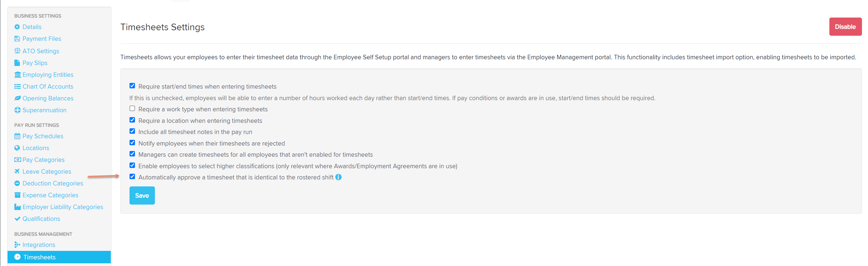Image resolution: width=868 pixels, height=266 pixels.
Task: Open Employing Entities
Action: pos(48,75)
